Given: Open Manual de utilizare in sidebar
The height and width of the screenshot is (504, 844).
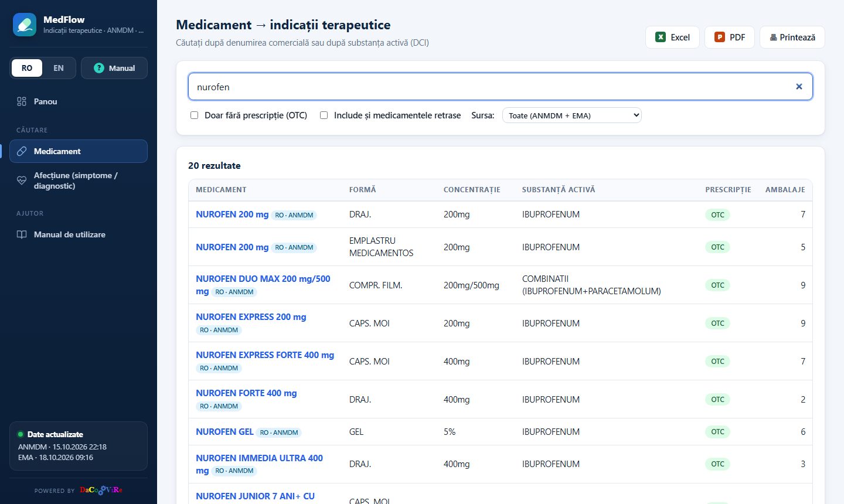Looking at the screenshot, I should pos(79,234).
